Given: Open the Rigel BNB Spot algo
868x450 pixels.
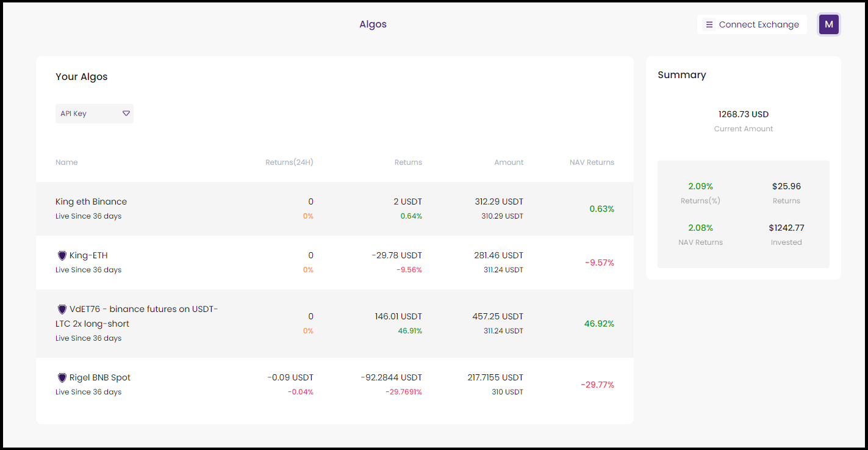Looking at the screenshot, I should point(99,378).
